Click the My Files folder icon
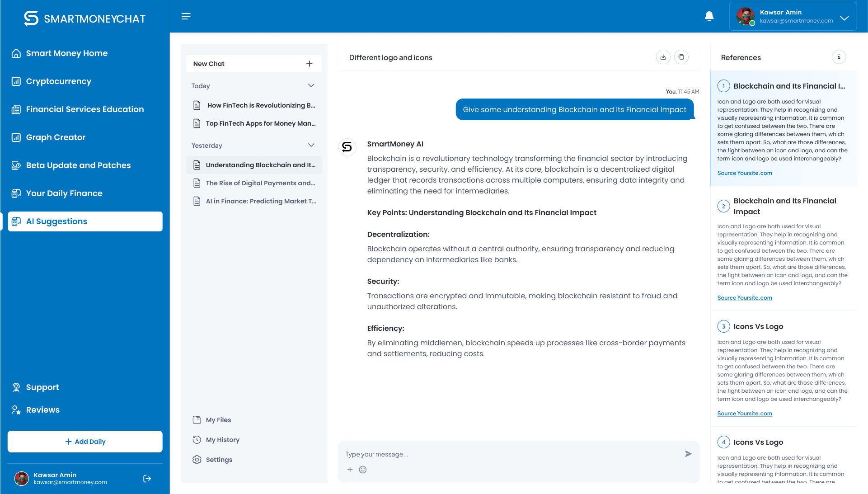Image resolution: width=868 pixels, height=494 pixels. (197, 420)
